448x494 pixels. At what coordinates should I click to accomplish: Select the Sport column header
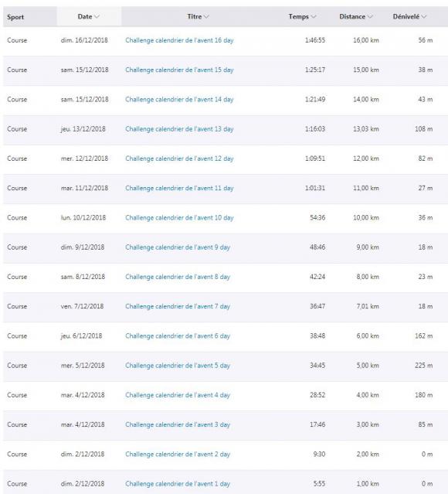[15, 17]
